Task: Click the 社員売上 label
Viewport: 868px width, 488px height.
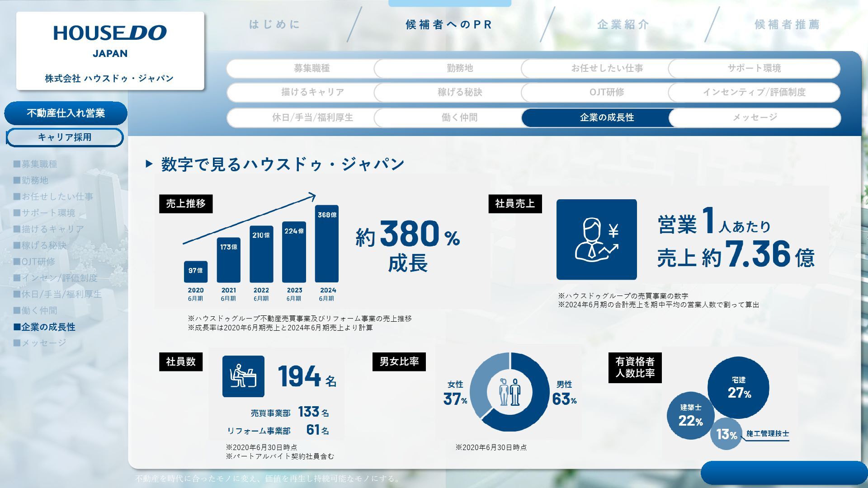Action: 515,204
